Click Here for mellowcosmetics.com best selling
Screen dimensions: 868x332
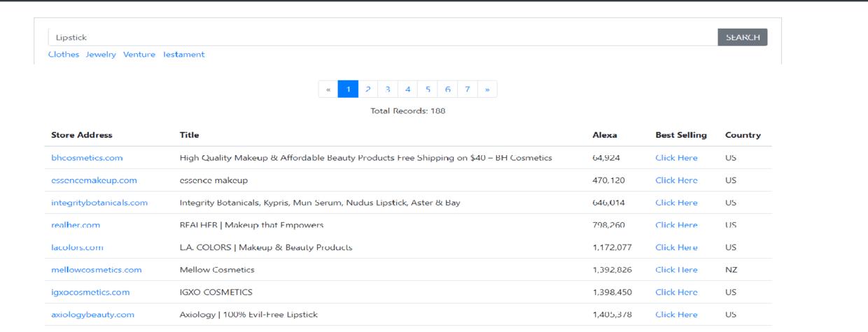676,270
